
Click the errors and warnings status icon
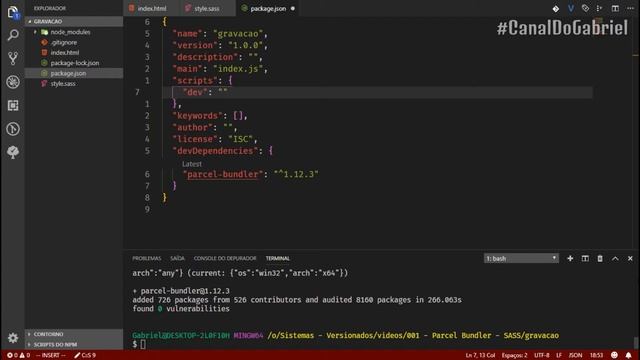[18, 355]
